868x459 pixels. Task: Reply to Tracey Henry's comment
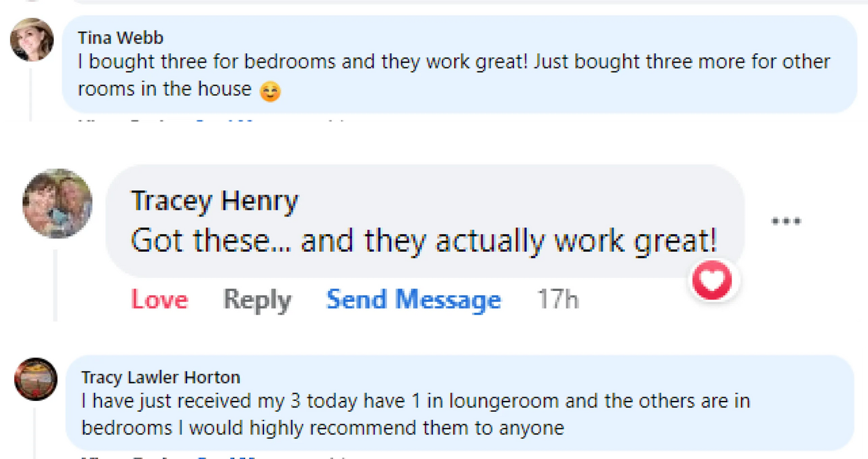coord(257,300)
